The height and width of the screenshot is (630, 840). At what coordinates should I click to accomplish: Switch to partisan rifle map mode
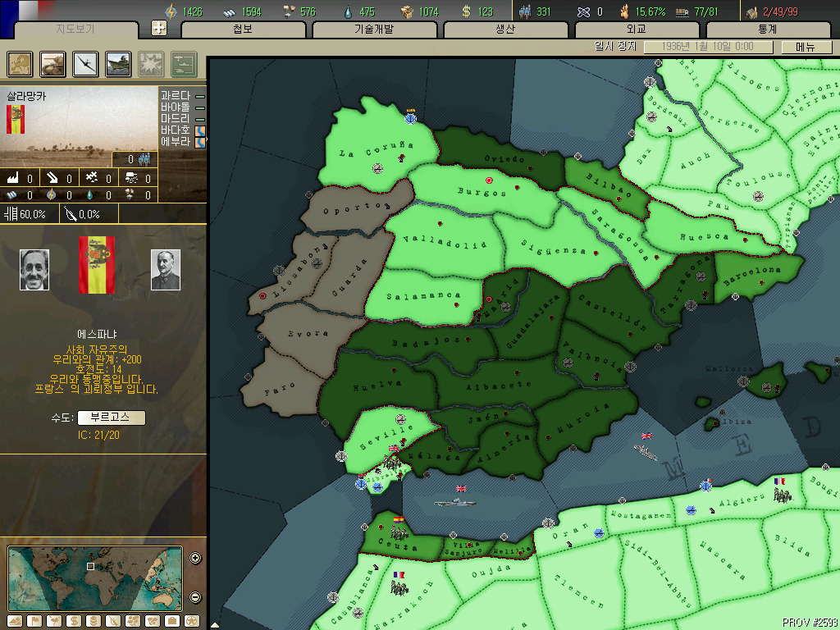pyautogui.click(x=113, y=621)
